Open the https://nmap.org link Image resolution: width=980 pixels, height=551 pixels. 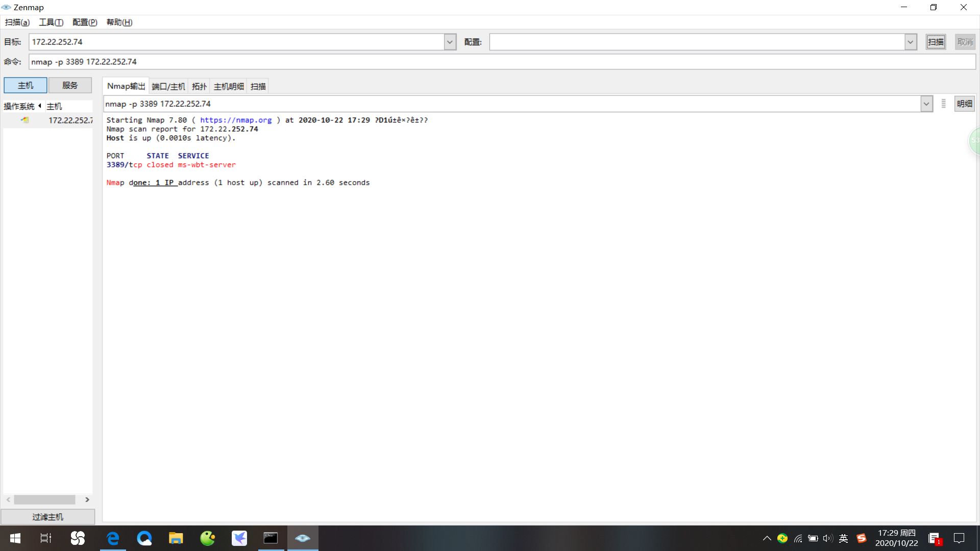click(236, 120)
